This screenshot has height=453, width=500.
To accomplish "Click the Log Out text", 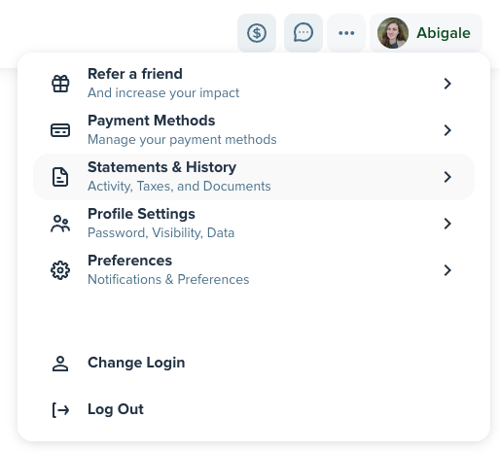I will 115,409.
